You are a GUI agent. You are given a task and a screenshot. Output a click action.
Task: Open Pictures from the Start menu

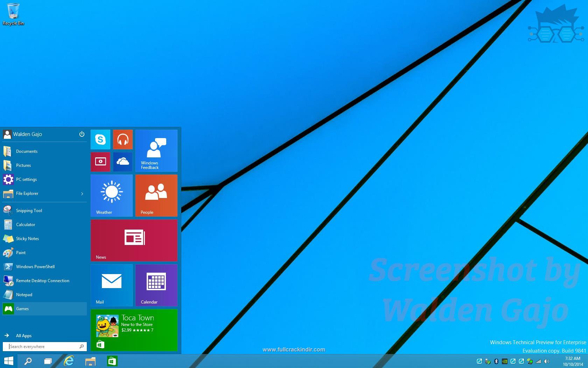[x=44, y=165]
